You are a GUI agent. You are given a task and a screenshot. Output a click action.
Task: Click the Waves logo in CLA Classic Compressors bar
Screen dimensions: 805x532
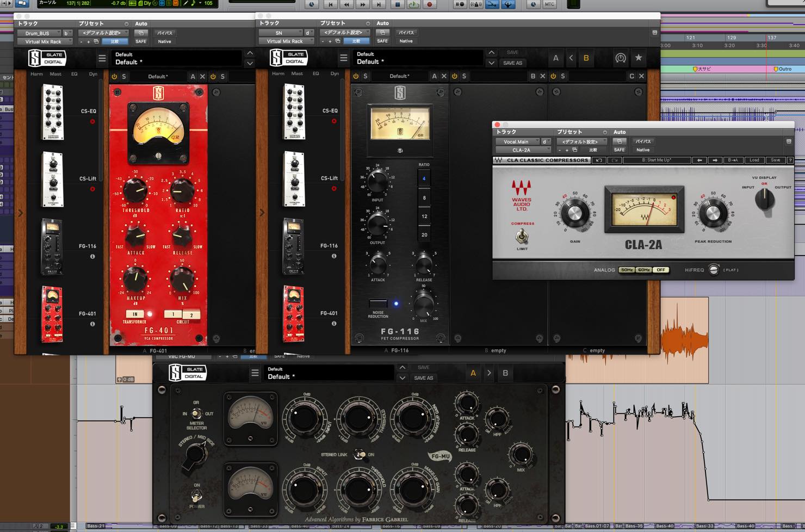click(498, 160)
